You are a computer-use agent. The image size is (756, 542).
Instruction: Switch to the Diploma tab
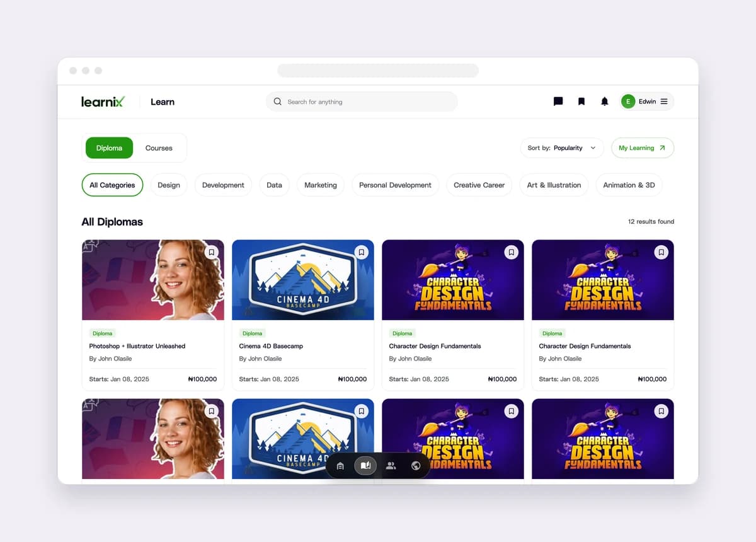click(109, 148)
